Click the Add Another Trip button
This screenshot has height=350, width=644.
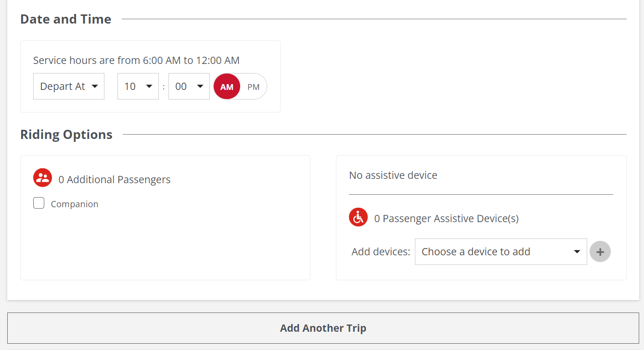[323, 328]
